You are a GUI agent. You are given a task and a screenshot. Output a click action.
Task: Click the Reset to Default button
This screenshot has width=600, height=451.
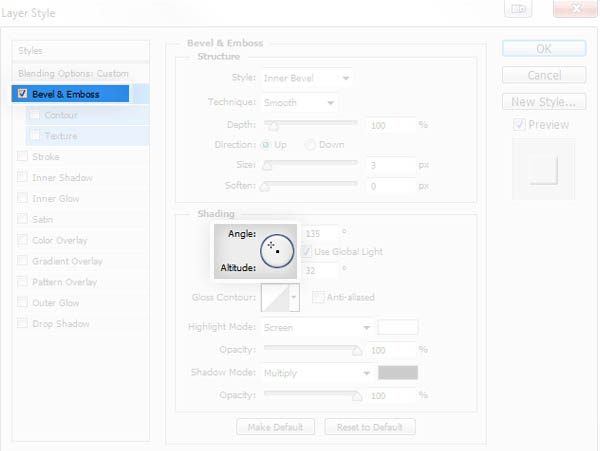click(370, 427)
